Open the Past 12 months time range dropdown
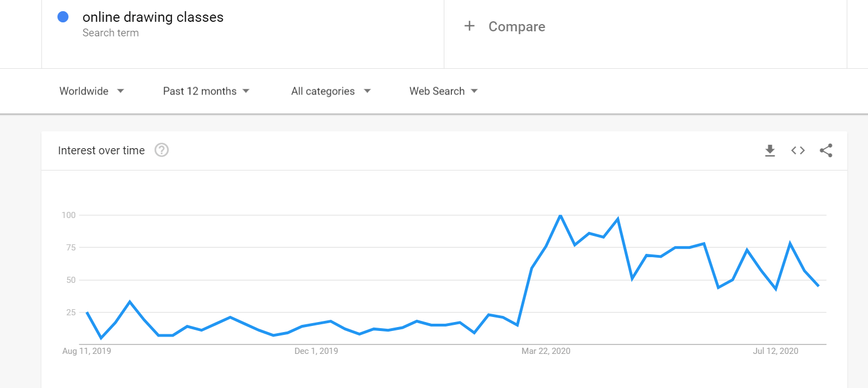Screen dimensions: 868x388 [206, 91]
